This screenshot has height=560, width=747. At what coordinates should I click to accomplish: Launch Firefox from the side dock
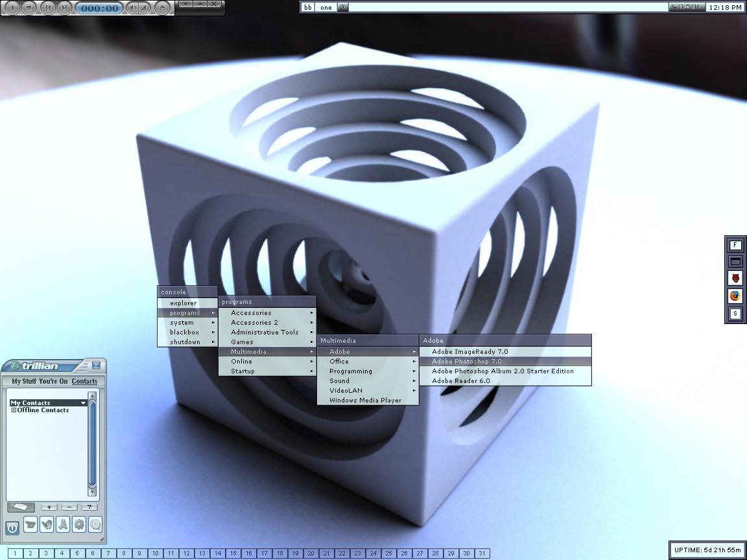(735, 296)
